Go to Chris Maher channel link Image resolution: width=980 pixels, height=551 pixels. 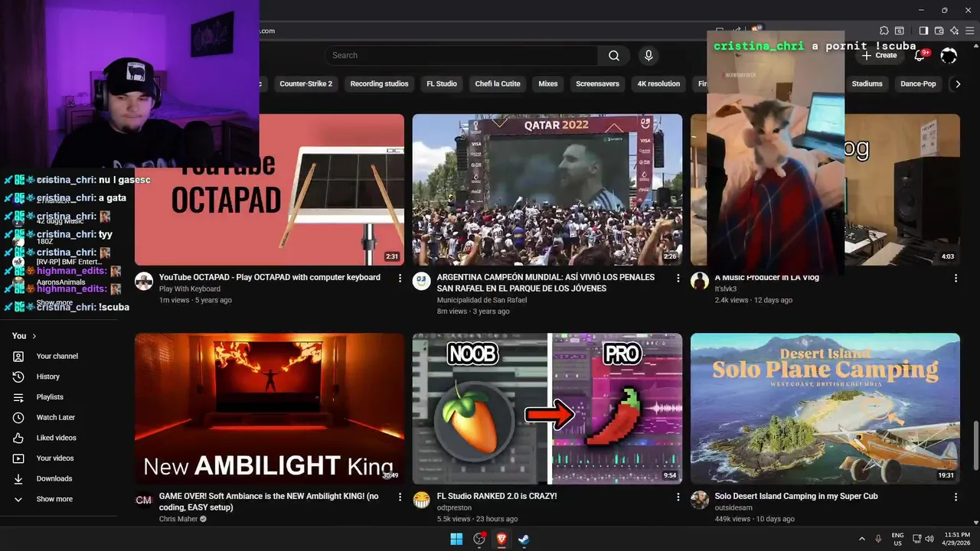(178, 519)
